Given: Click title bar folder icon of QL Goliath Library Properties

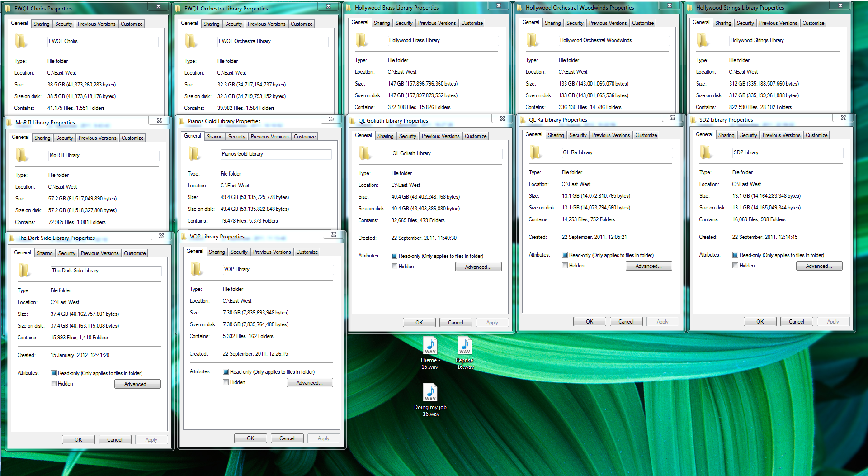Looking at the screenshot, I should (352, 121).
